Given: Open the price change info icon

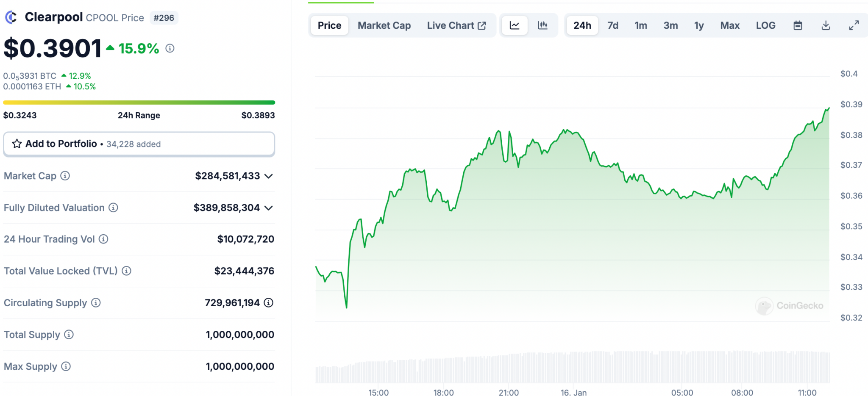Looking at the screenshot, I should click(x=170, y=48).
